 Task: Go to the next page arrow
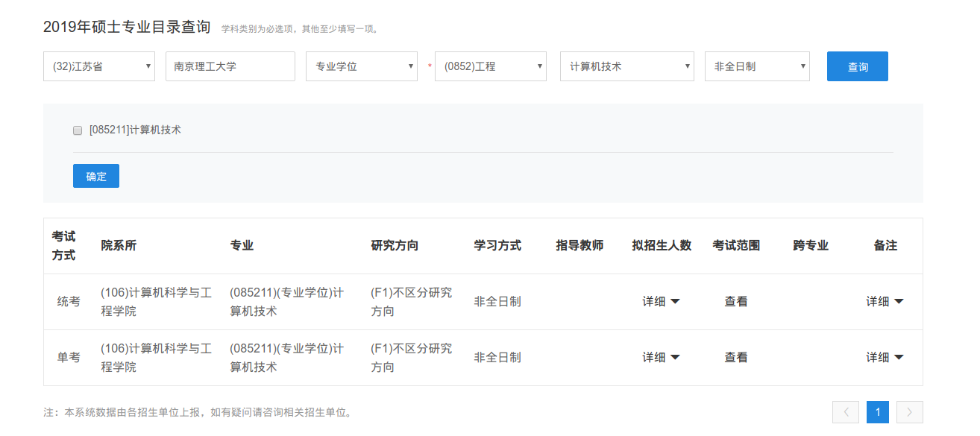(910, 412)
